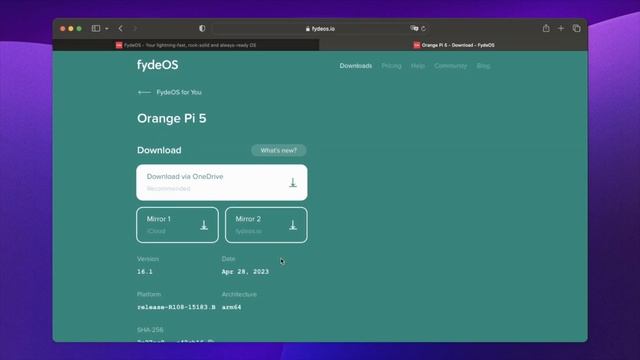Open the Help nav item

tap(418, 66)
